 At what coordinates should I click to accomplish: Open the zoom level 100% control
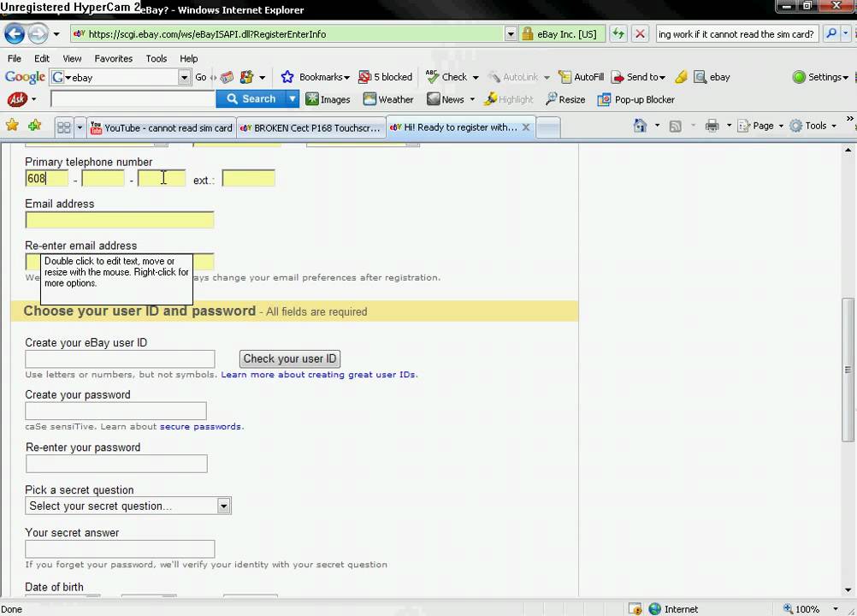(x=811, y=609)
